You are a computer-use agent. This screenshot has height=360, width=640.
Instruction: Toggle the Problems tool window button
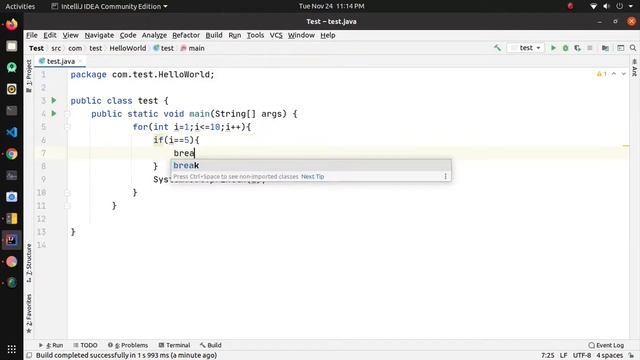click(x=128, y=345)
